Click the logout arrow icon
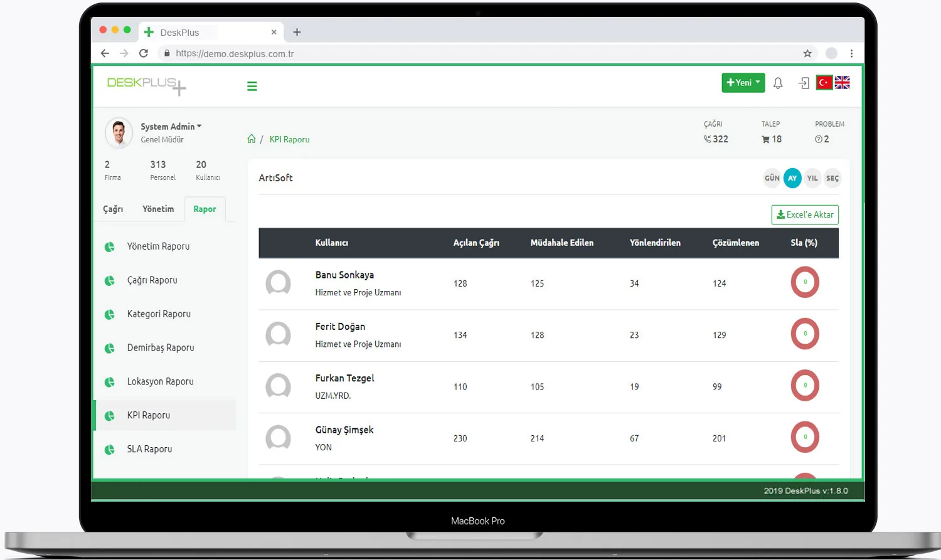Screen dimensions: 941x560 point(804,83)
